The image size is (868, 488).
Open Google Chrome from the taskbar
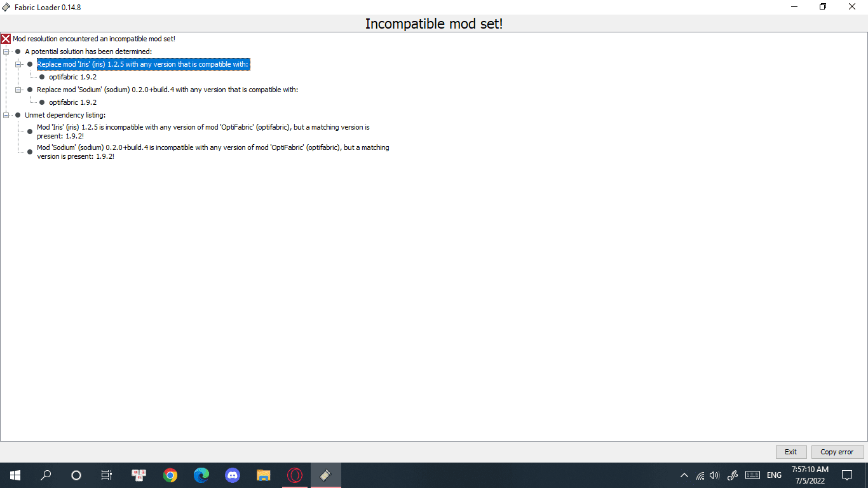[x=170, y=475]
